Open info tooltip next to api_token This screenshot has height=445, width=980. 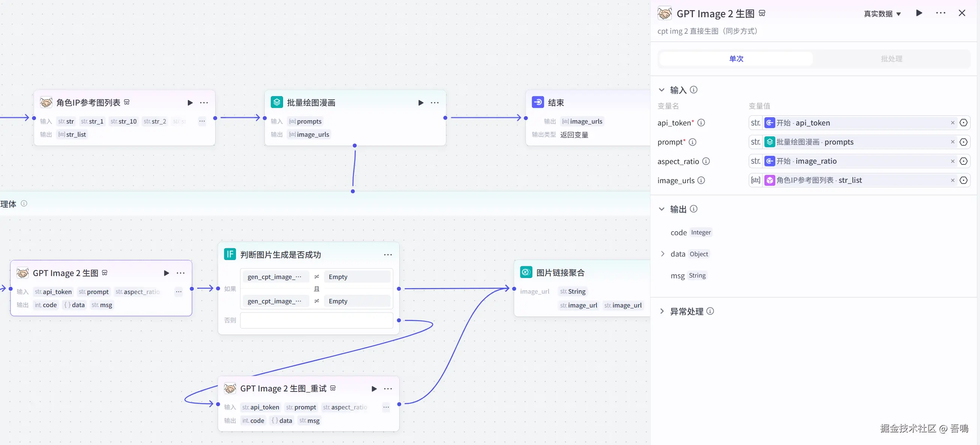(701, 123)
